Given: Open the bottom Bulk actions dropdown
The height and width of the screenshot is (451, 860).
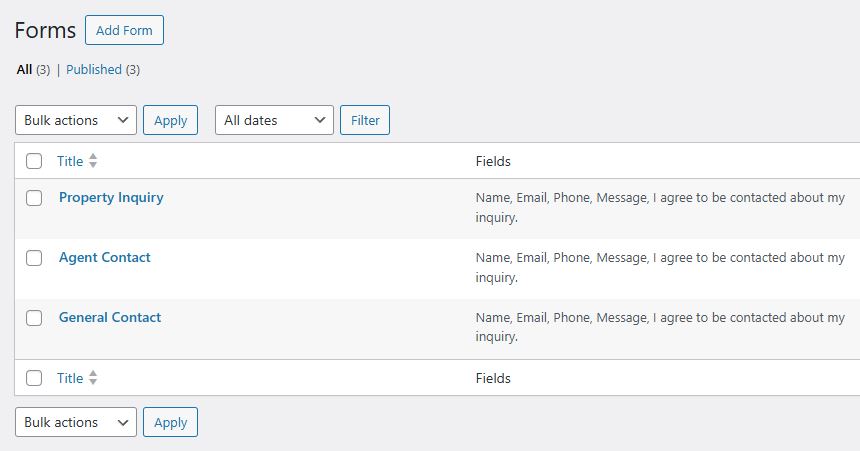Looking at the screenshot, I should [76, 422].
